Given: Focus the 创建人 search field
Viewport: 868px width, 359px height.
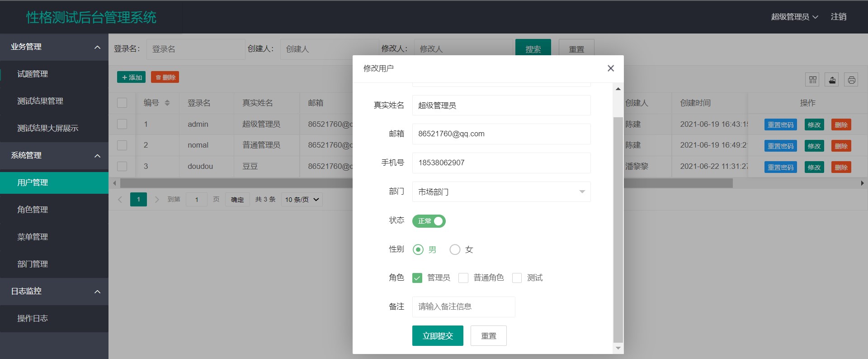Looking at the screenshot, I should pyautogui.click(x=330, y=49).
